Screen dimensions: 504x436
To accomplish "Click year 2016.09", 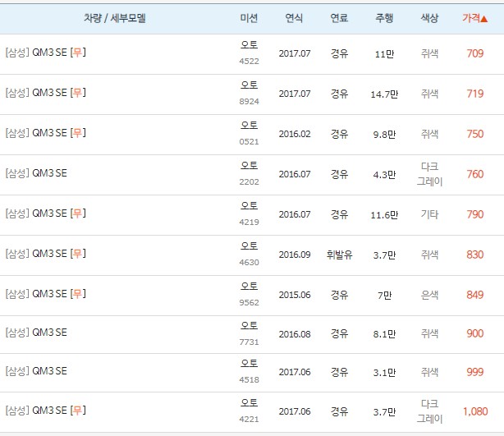I will (295, 255).
